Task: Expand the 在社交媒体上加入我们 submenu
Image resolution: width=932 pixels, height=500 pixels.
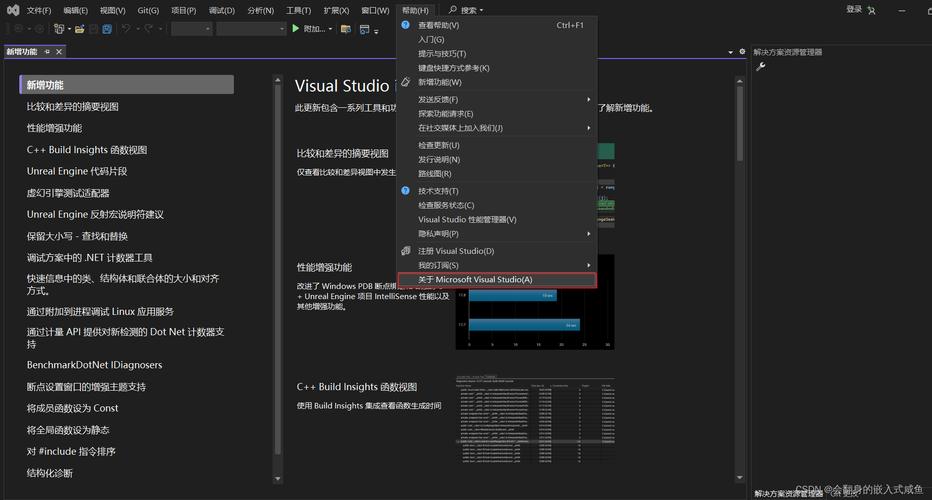Action: tap(497, 128)
